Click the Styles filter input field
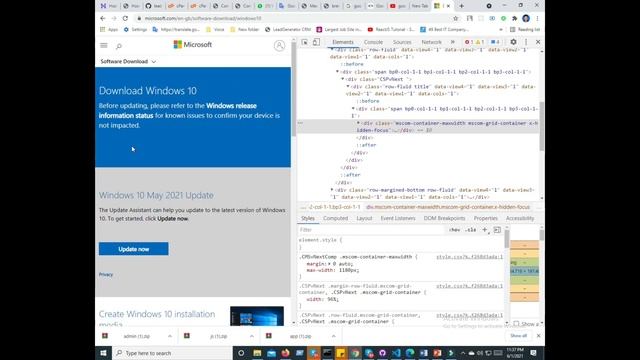This screenshot has height=360, width=640. click(x=371, y=230)
